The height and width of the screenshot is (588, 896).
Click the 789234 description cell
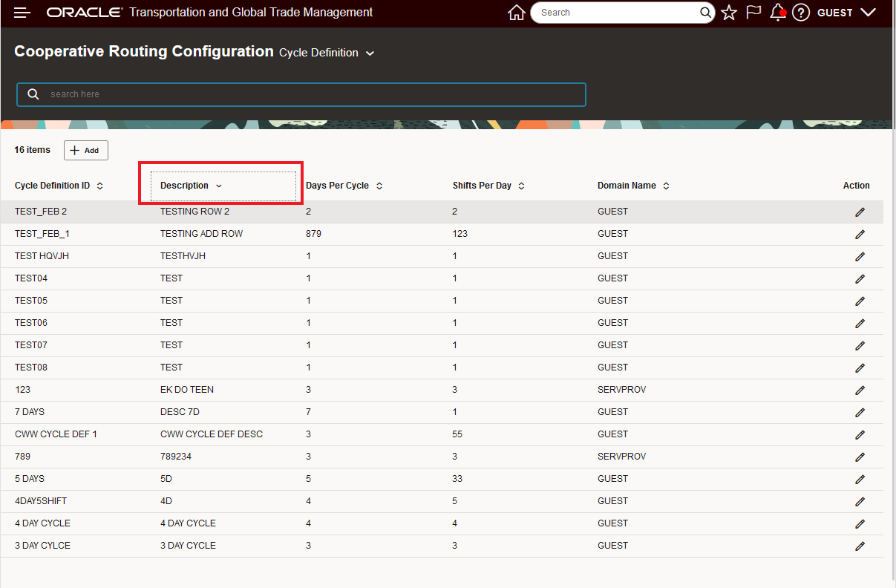pyautogui.click(x=176, y=457)
